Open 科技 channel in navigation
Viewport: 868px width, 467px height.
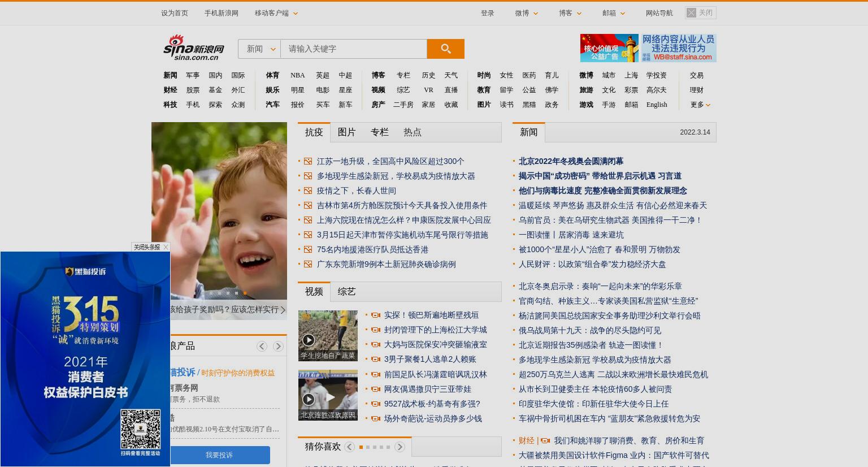[x=170, y=105]
